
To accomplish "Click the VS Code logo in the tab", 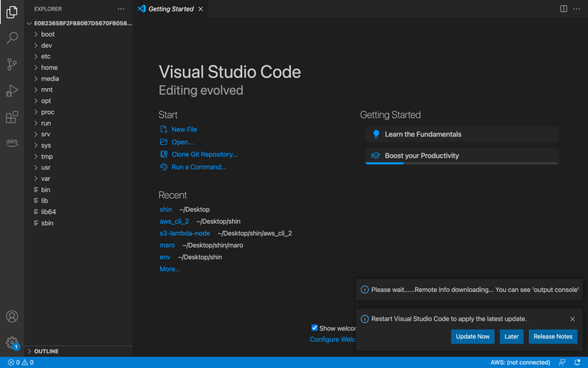I will coord(142,8).
